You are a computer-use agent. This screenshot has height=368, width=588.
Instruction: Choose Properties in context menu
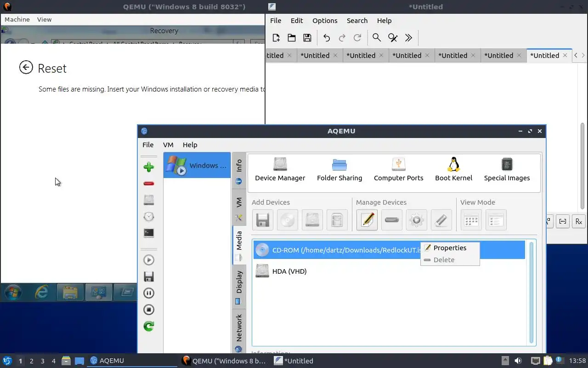pos(450,247)
